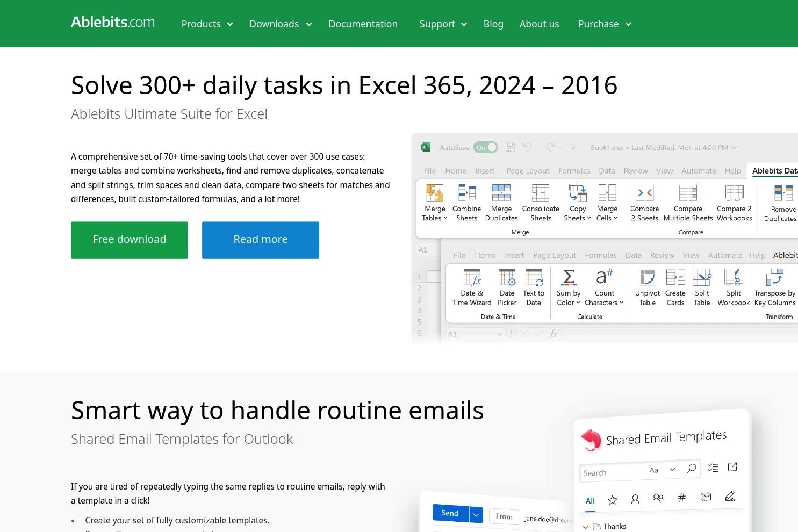Select the Compare 2 Sheets icon
The image size is (798, 532).
click(644, 193)
